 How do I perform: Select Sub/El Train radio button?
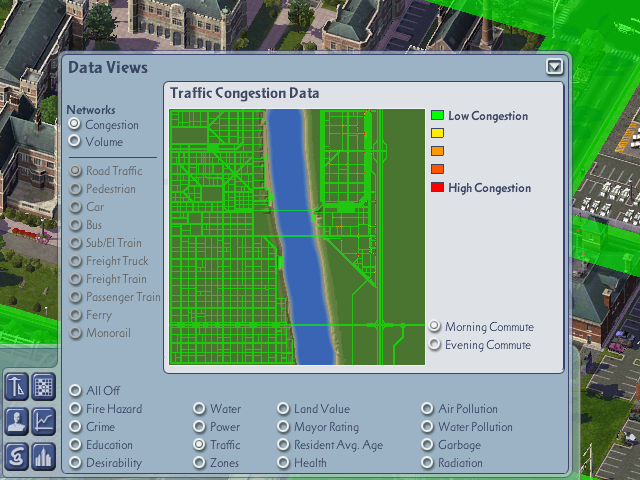[75, 243]
